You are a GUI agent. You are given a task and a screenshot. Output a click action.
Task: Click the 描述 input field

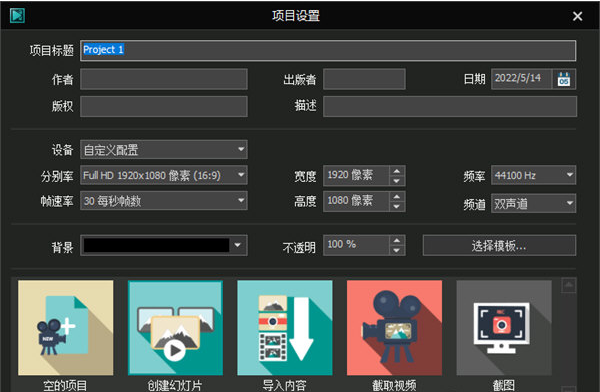[x=450, y=106]
